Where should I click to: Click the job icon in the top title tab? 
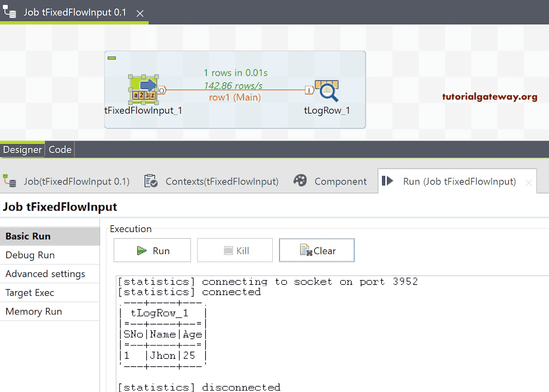pyautogui.click(x=10, y=11)
